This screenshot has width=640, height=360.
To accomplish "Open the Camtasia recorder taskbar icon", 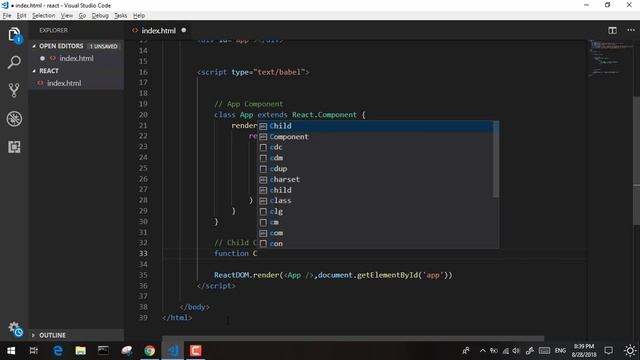I will 196,351.
